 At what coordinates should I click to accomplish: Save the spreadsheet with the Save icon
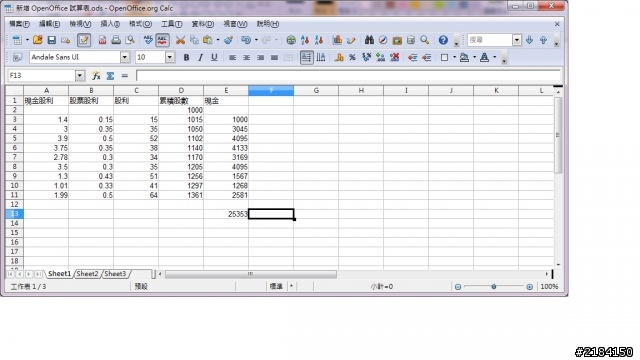(x=51, y=40)
